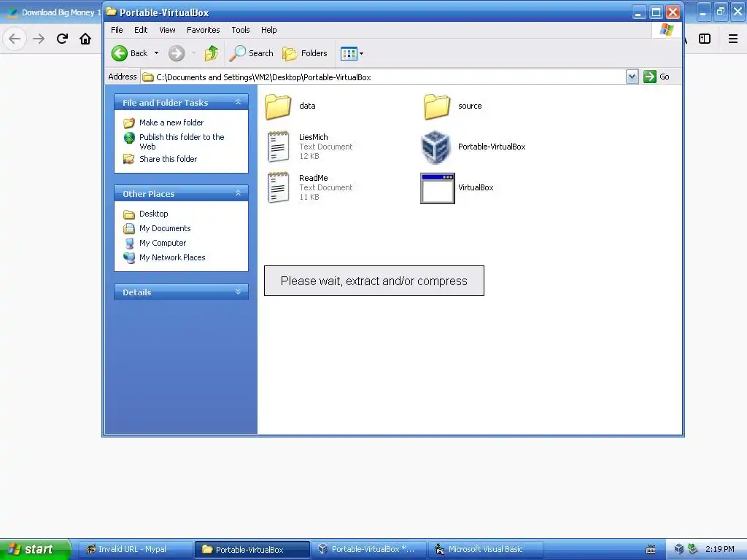This screenshot has height=560, width=747.
Task: Go to home page in Mypal browser
Action: (85, 39)
